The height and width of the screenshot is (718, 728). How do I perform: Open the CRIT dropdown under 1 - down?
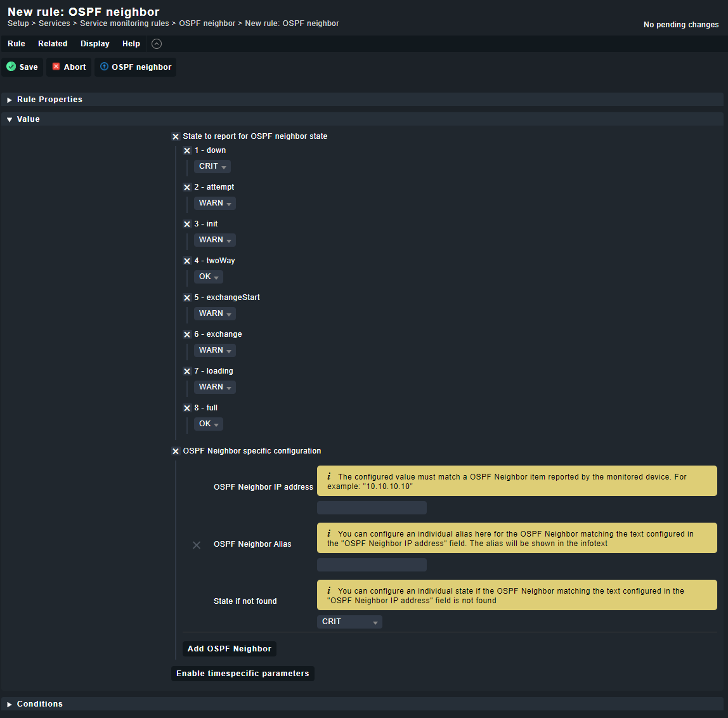tap(212, 166)
